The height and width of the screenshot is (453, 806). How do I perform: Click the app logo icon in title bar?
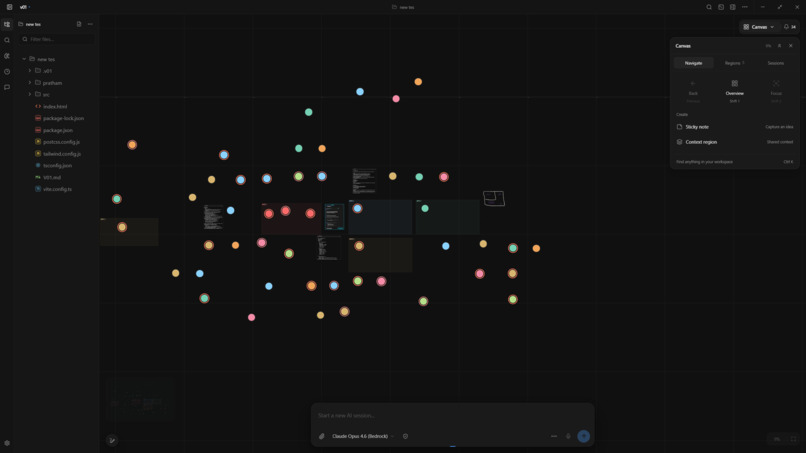pos(9,7)
